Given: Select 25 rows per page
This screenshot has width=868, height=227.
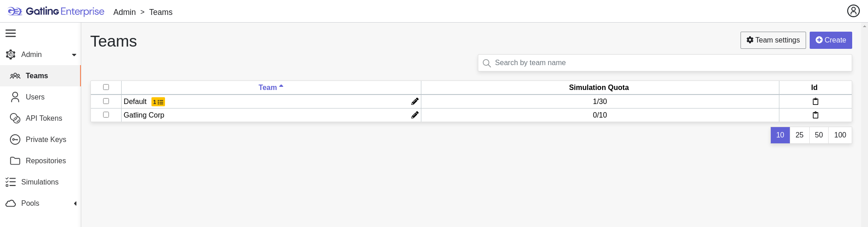Looking at the screenshot, I should 799,135.
